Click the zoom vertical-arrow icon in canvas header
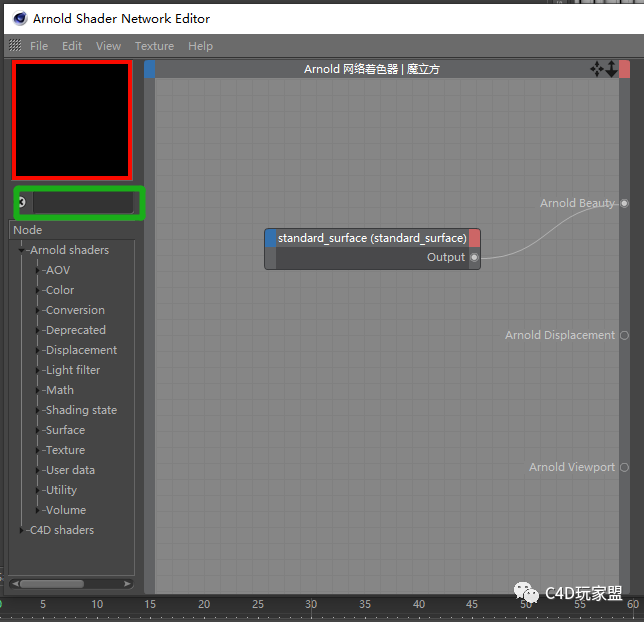This screenshot has height=622, width=644. [x=612, y=69]
